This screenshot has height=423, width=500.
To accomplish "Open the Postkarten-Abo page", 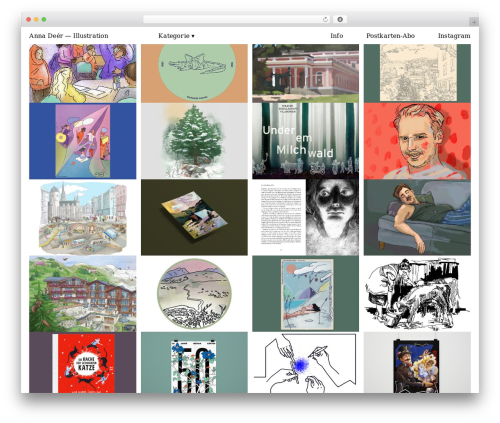I will [x=390, y=36].
